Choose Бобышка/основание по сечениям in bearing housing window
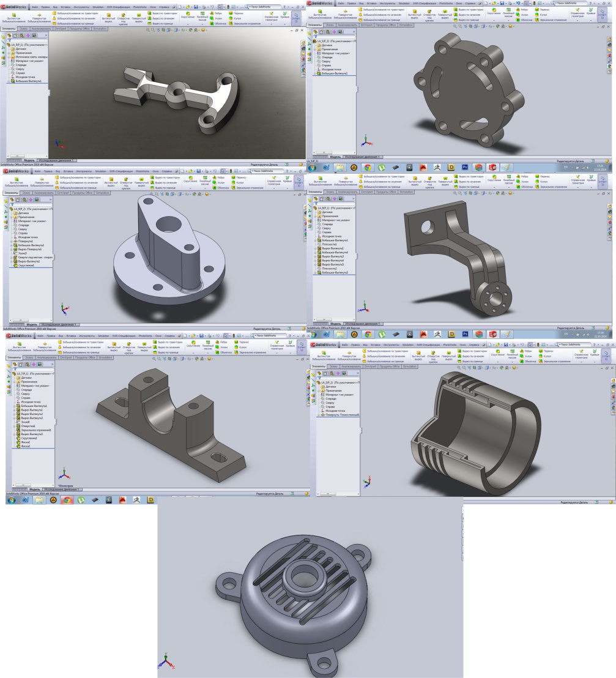Viewport: 616px width, 678px height. [x=79, y=347]
